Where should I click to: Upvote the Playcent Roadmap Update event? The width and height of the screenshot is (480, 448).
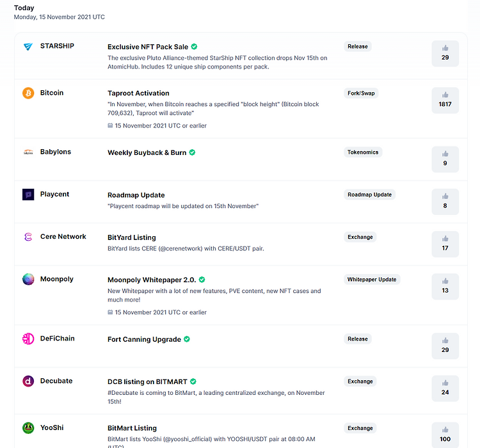click(445, 202)
